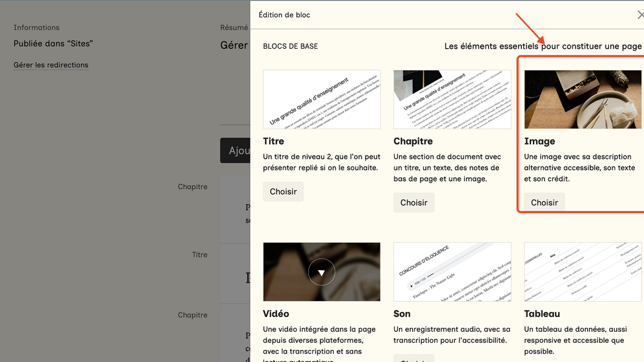Click the Son block heading
This screenshot has height=362, width=644.
[402, 314]
